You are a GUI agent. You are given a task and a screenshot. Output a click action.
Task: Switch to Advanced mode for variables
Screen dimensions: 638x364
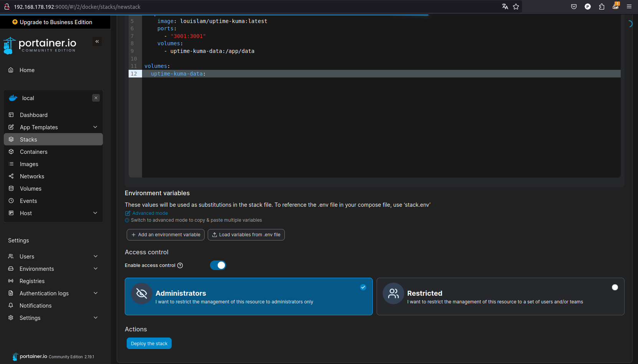coord(150,213)
